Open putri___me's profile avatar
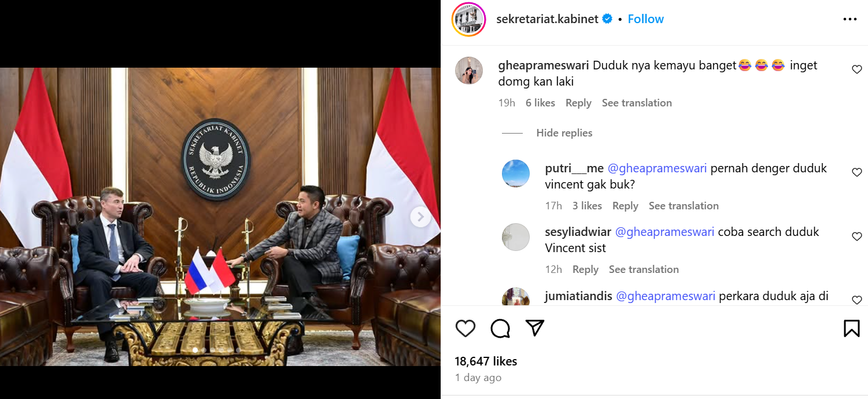The image size is (868, 399). (x=516, y=173)
